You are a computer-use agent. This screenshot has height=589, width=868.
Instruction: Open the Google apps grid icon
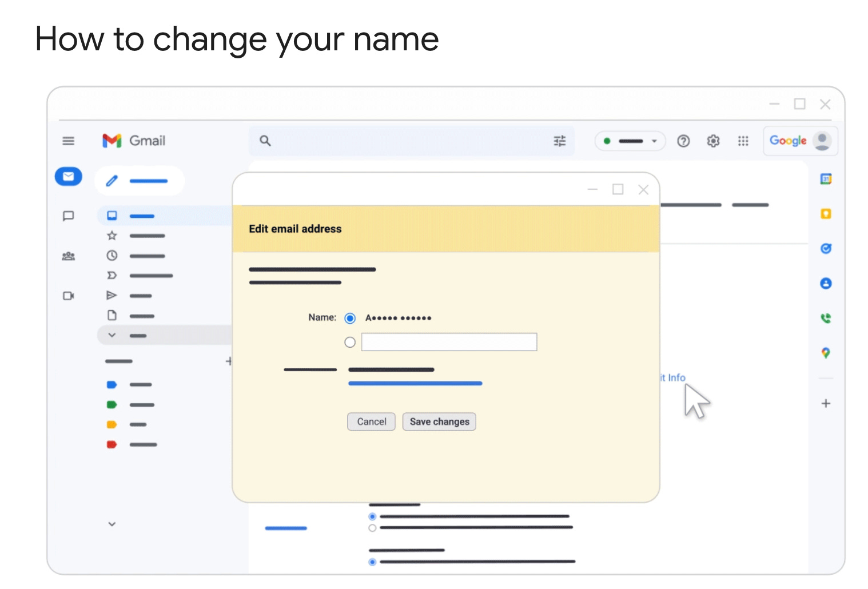point(743,141)
